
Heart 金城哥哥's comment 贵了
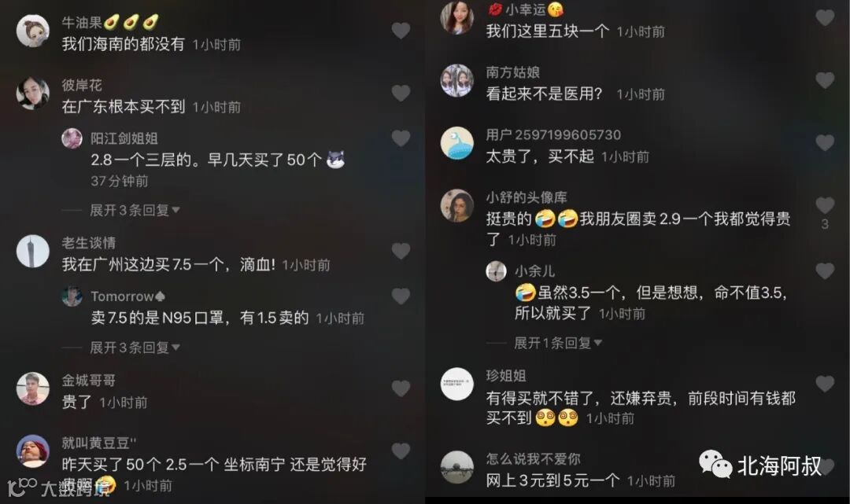click(401, 388)
